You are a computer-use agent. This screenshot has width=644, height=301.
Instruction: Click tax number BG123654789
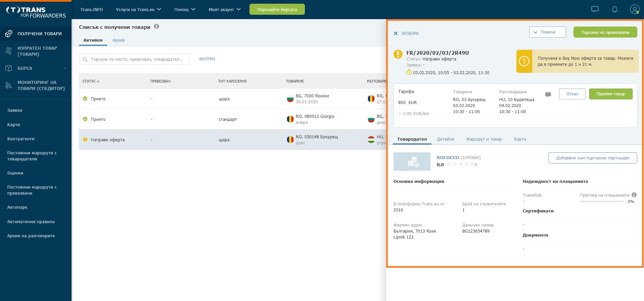(x=476, y=231)
